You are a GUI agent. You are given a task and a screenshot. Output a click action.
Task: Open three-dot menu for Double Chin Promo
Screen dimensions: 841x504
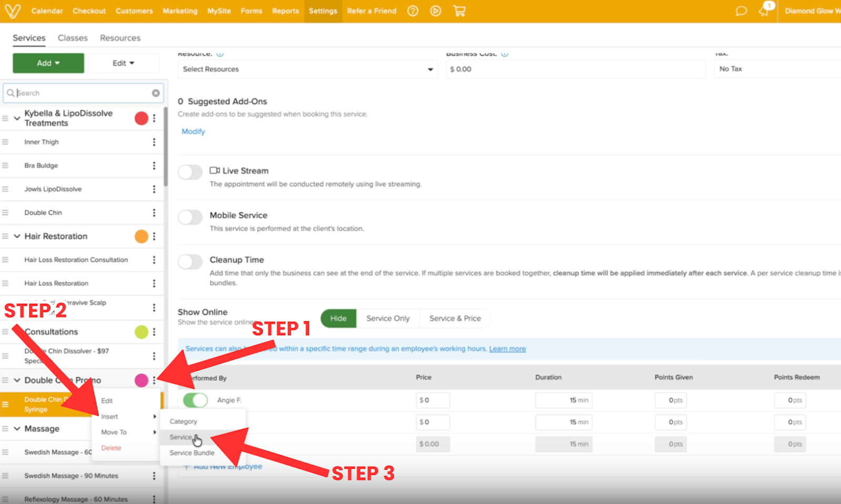click(154, 380)
